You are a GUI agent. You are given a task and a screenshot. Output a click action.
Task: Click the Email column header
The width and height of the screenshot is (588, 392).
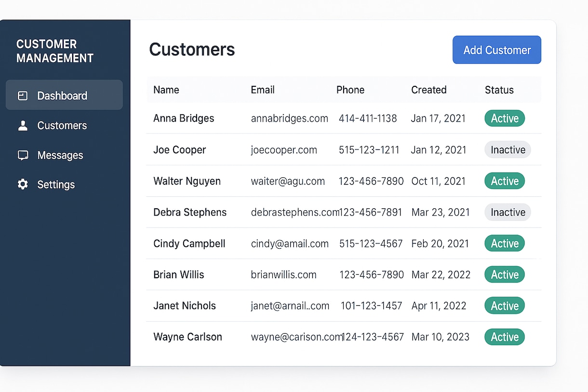pos(263,90)
